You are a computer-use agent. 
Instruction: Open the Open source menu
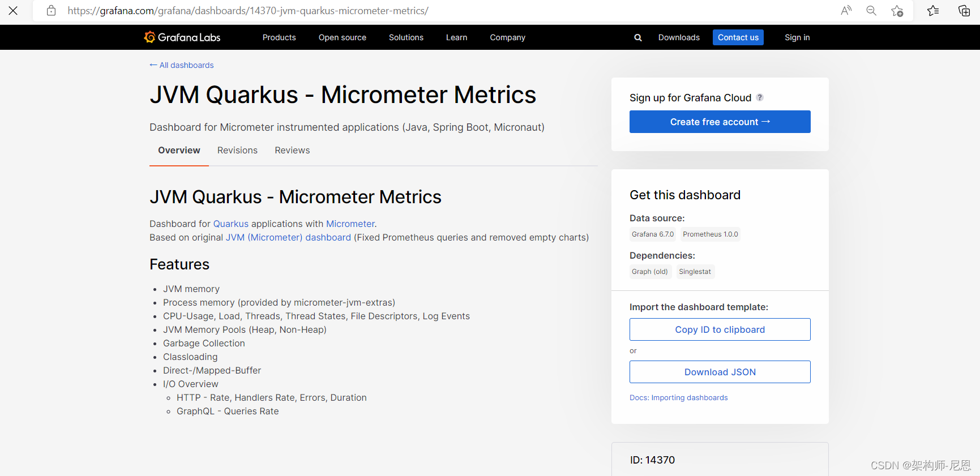pos(343,37)
